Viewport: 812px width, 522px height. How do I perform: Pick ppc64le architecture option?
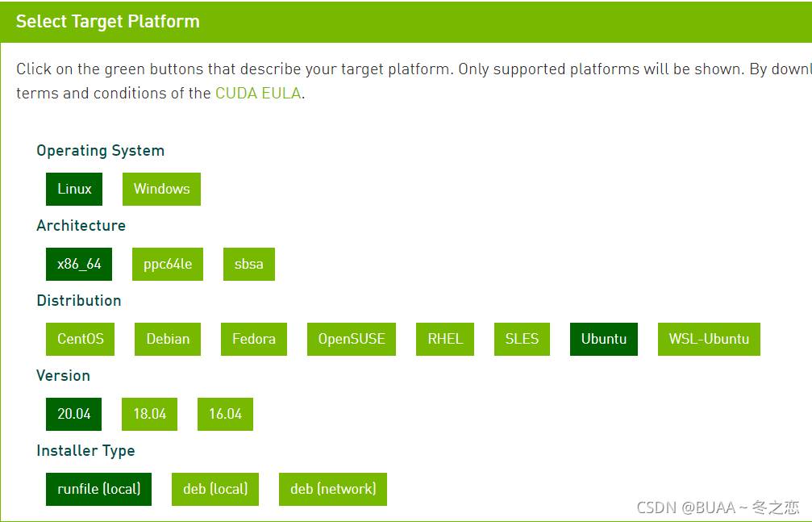167,265
